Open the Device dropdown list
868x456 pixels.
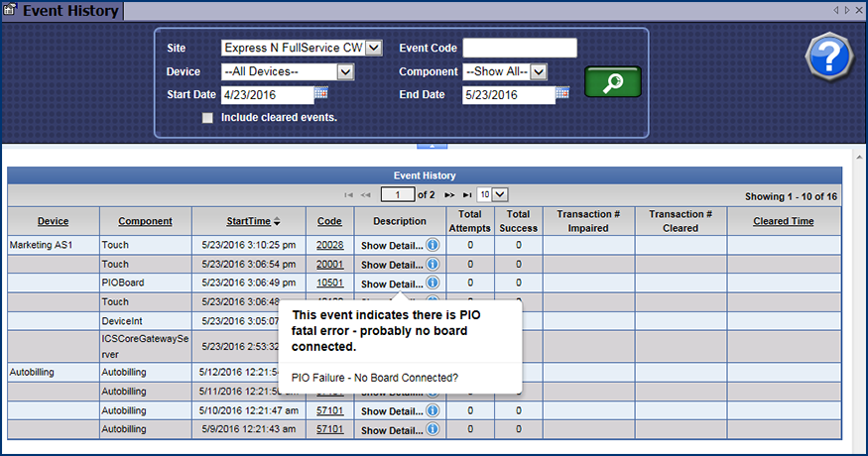coord(345,71)
